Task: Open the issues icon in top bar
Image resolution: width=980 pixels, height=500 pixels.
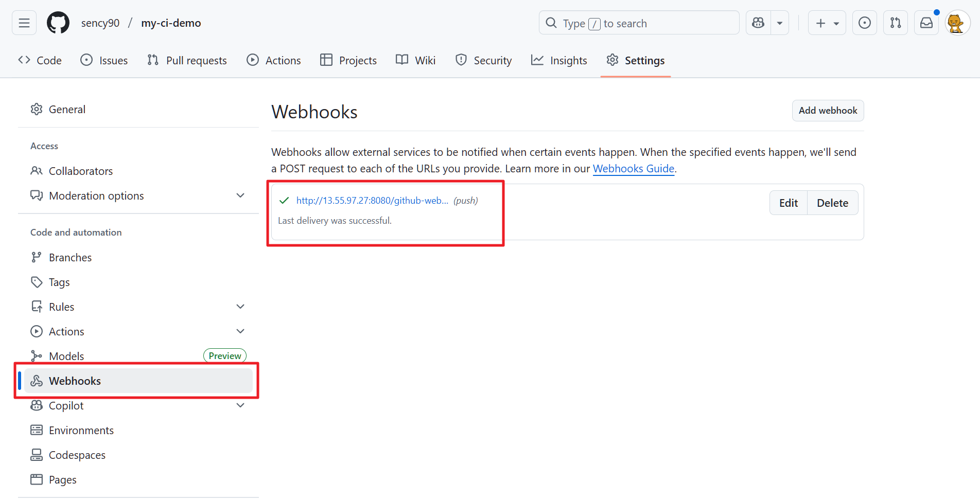Action: (865, 23)
